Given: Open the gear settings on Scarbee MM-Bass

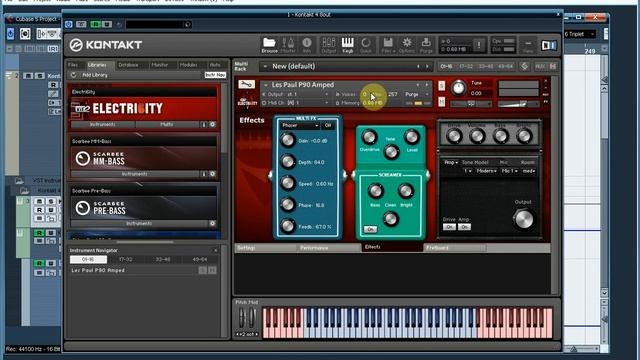Looking at the screenshot, I should [x=212, y=174].
